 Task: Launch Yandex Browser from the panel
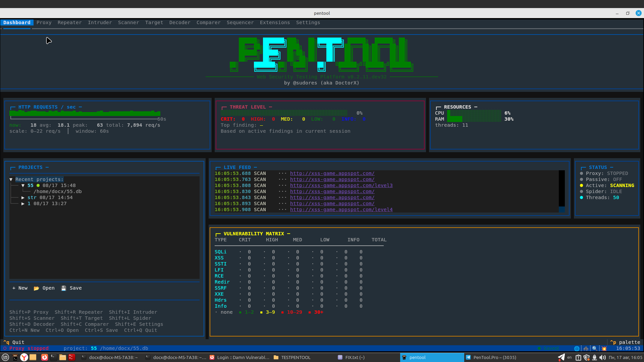tap(24, 357)
